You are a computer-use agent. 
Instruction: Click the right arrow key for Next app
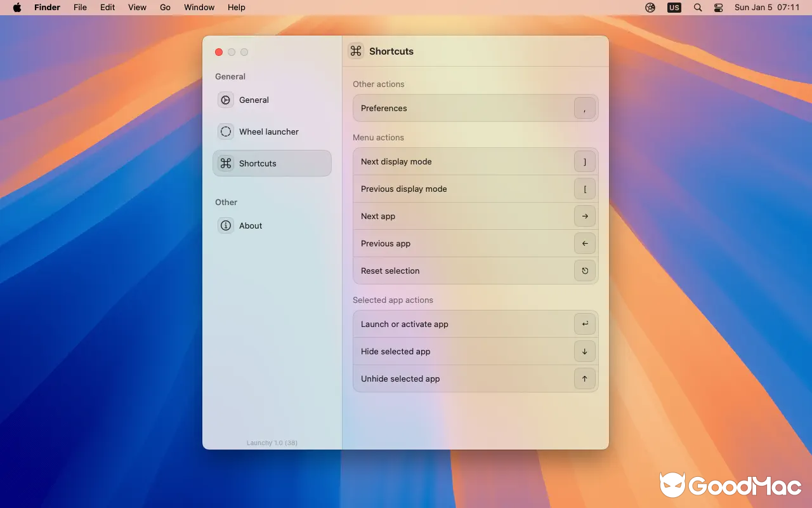[585, 216]
